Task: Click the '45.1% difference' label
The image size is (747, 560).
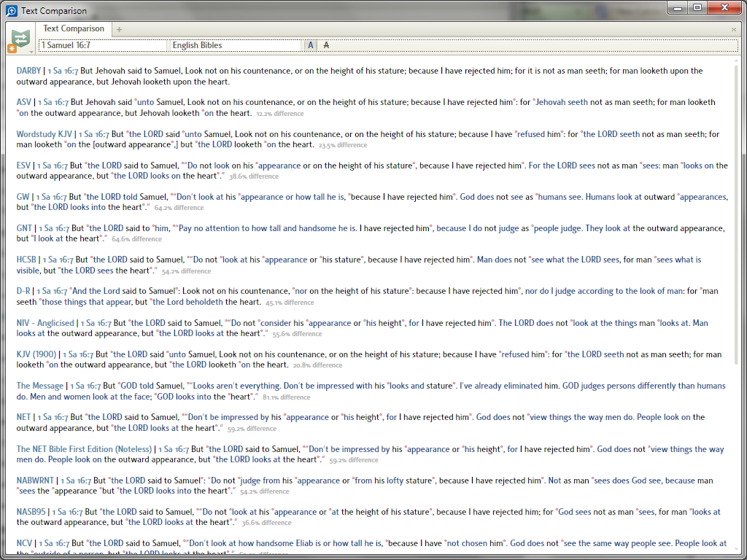Action: click(x=290, y=303)
